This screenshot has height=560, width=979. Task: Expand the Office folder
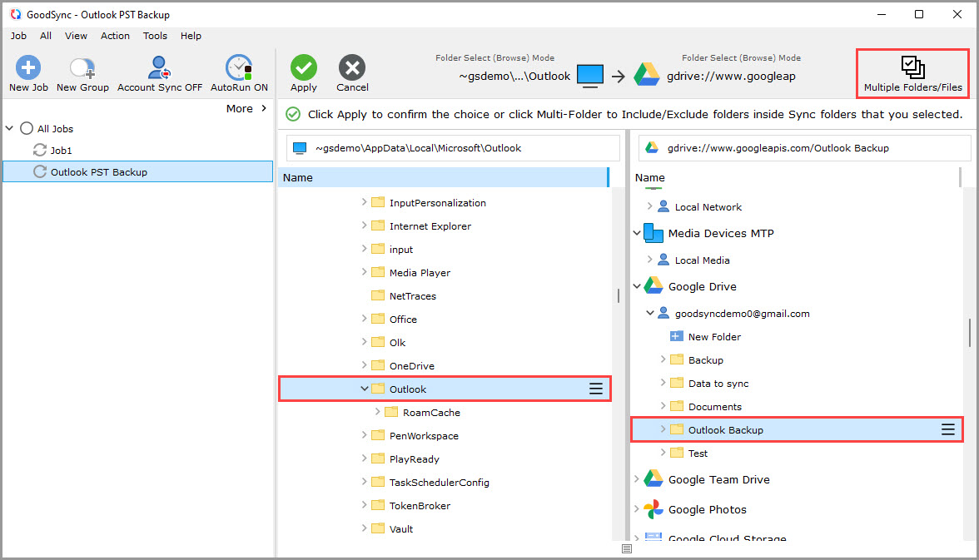[364, 319]
